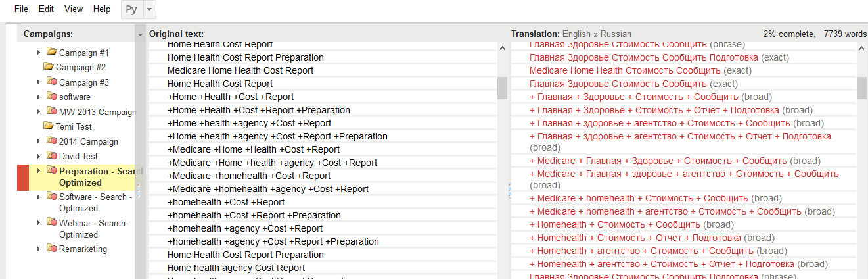Open the Edit menu
The image size is (868, 279).
click(46, 9)
